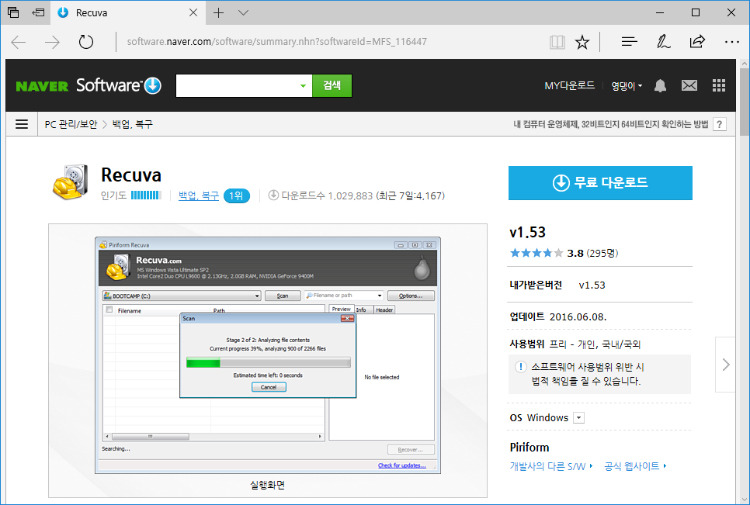Click the NAVER logo
The width and height of the screenshot is (750, 505).
click(x=42, y=86)
